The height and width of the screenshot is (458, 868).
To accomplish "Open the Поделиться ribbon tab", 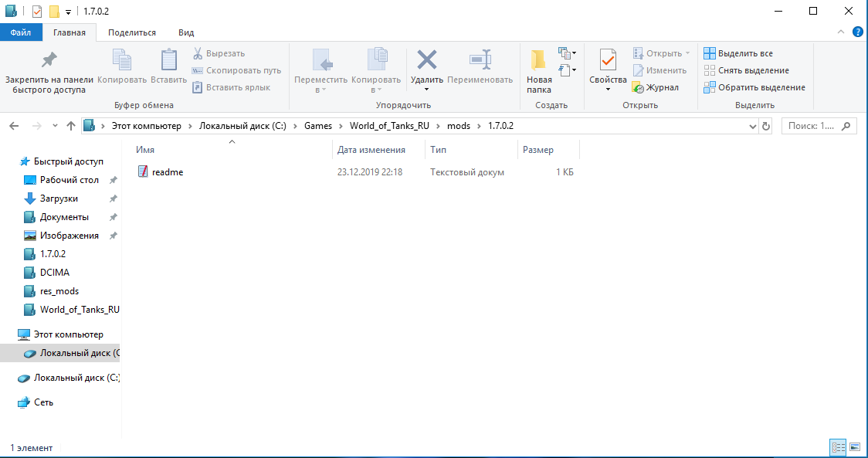I will point(132,32).
